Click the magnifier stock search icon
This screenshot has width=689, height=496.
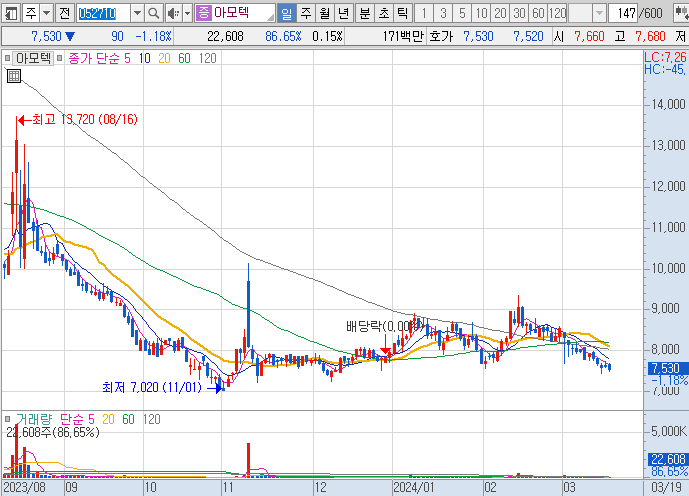(153, 13)
